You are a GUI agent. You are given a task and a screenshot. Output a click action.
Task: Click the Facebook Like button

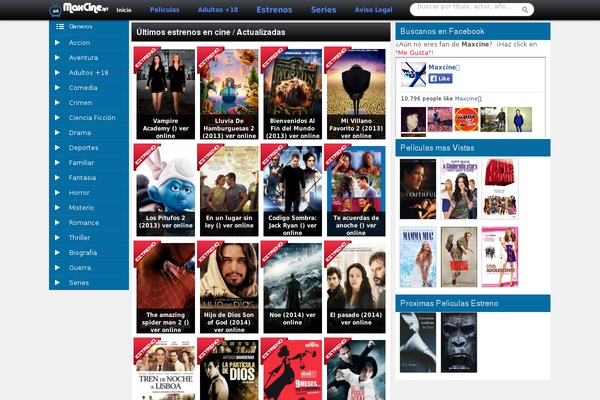(440, 78)
